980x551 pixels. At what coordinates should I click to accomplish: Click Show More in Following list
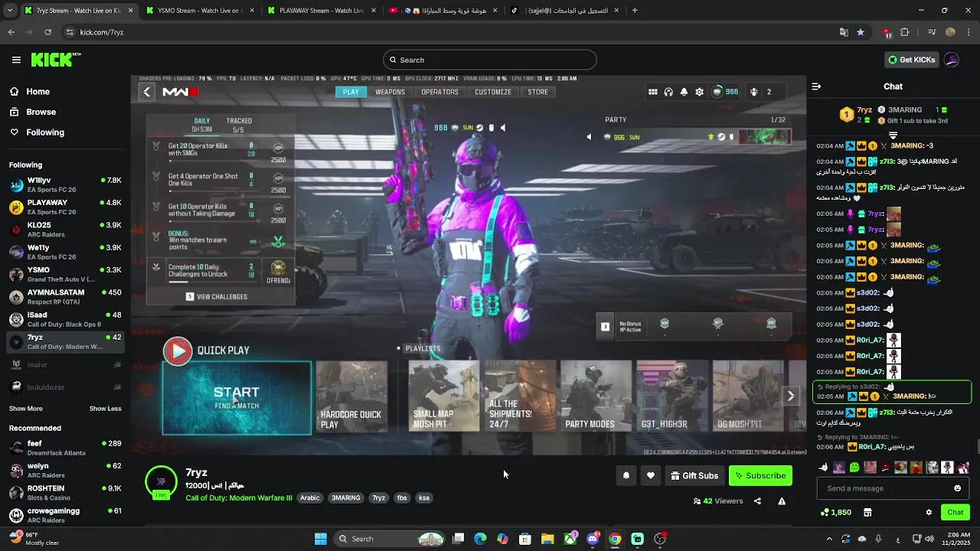(26, 409)
